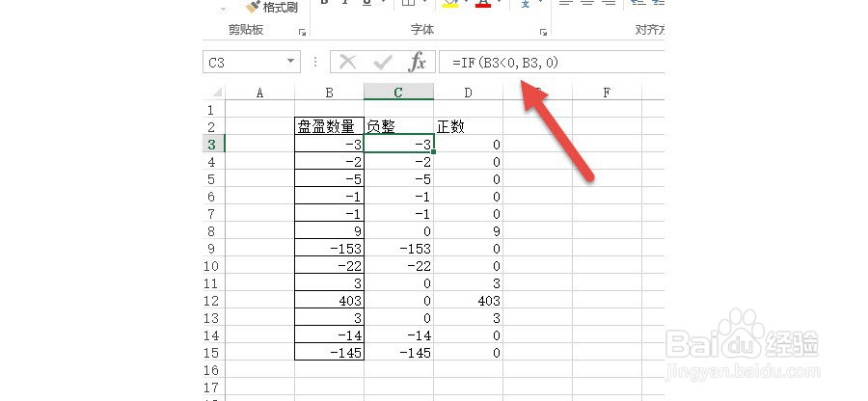Screen dimensions: 868x401
Task: Select cell B13 containing 3
Action: click(x=330, y=318)
